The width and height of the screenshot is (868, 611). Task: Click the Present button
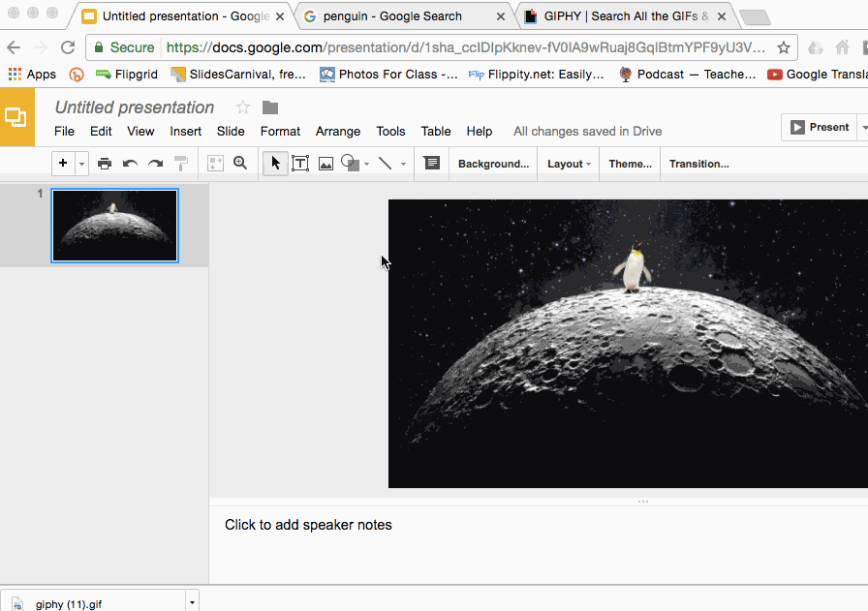[x=820, y=127]
